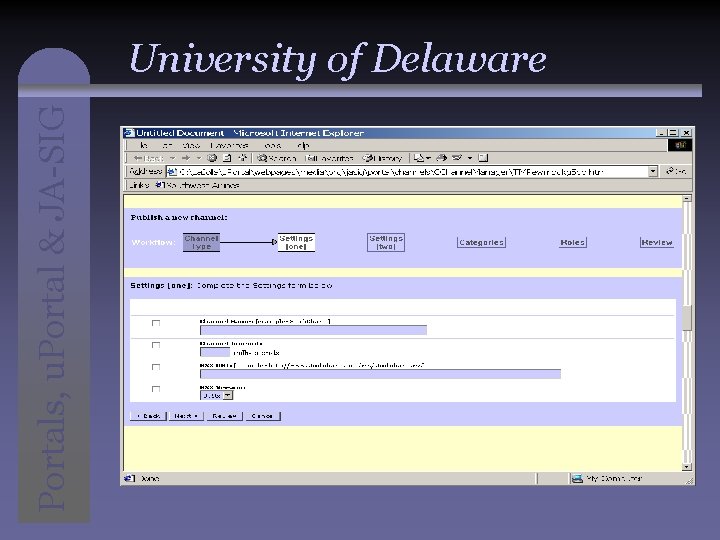The height and width of the screenshot is (540, 720).
Task: Click the Channel Name input field
Action: (x=313, y=330)
